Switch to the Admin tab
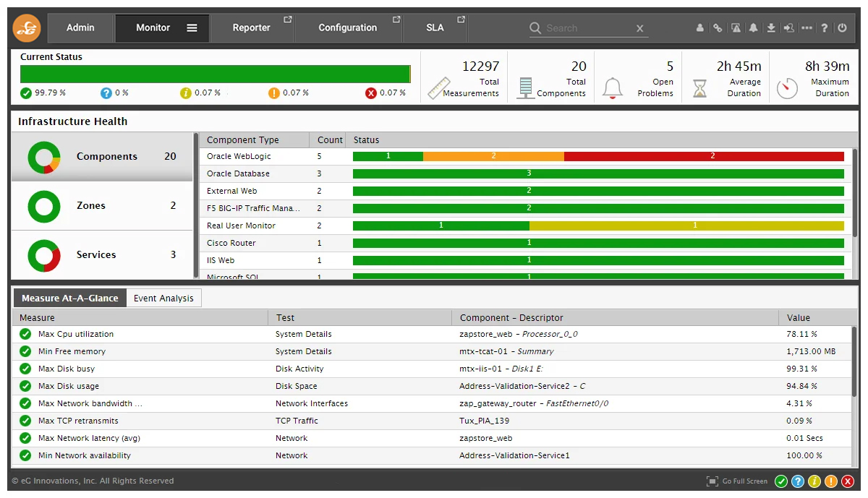The width and height of the screenshot is (868, 498). click(x=80, y=28)
